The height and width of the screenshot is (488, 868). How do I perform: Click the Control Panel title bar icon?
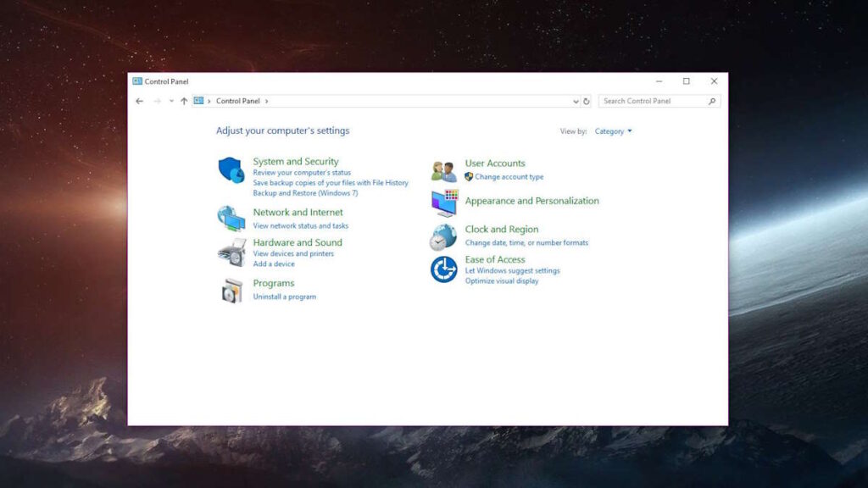tap(137, 81)
